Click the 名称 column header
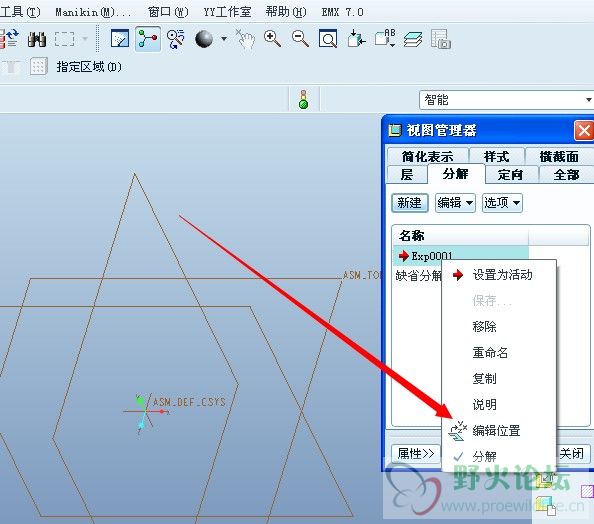 click(x=460, y=236)
